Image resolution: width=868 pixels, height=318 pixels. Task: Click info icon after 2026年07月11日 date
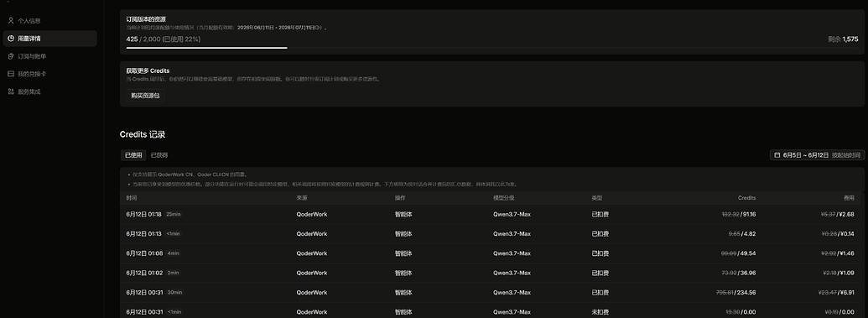coord(319,27)
